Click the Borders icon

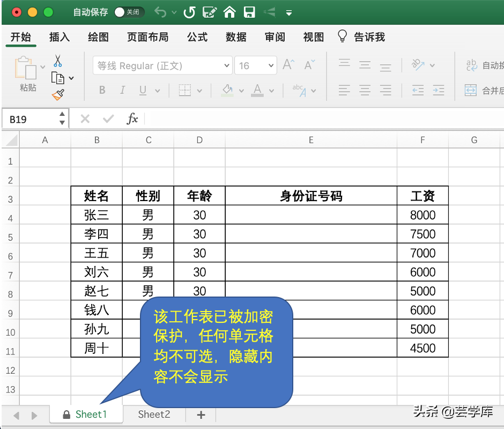185,91
